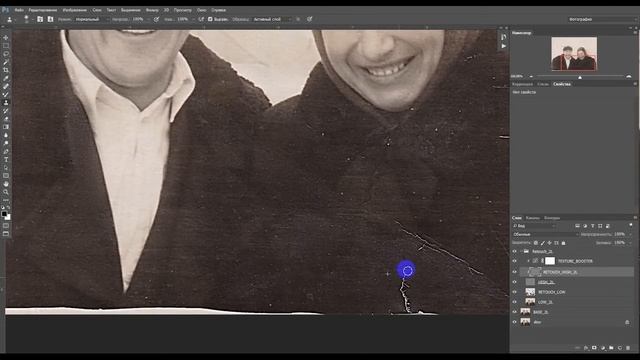
Task: Hide the Retouch_JL group
Action: pyautogui.click(x=515, y=251)
